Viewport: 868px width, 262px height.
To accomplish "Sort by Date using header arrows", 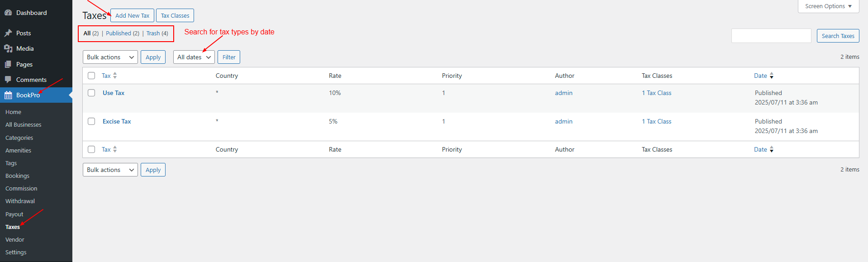I will [772, 76].
